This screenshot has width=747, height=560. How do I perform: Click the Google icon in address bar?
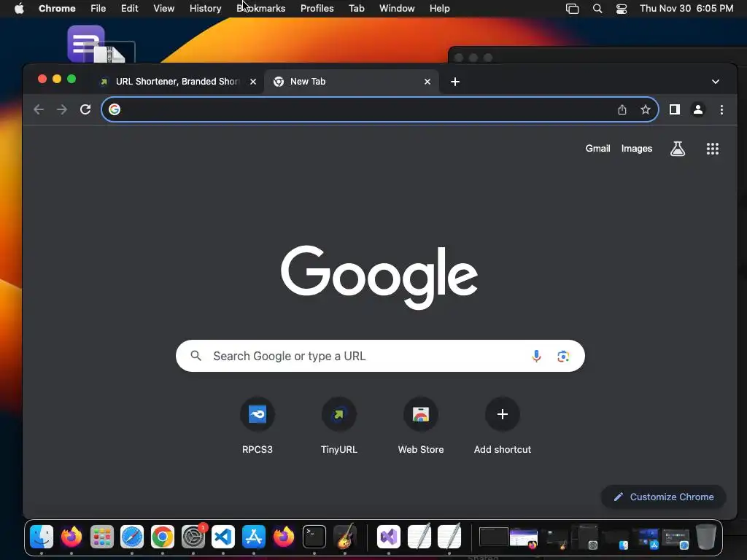coord(115,109)
